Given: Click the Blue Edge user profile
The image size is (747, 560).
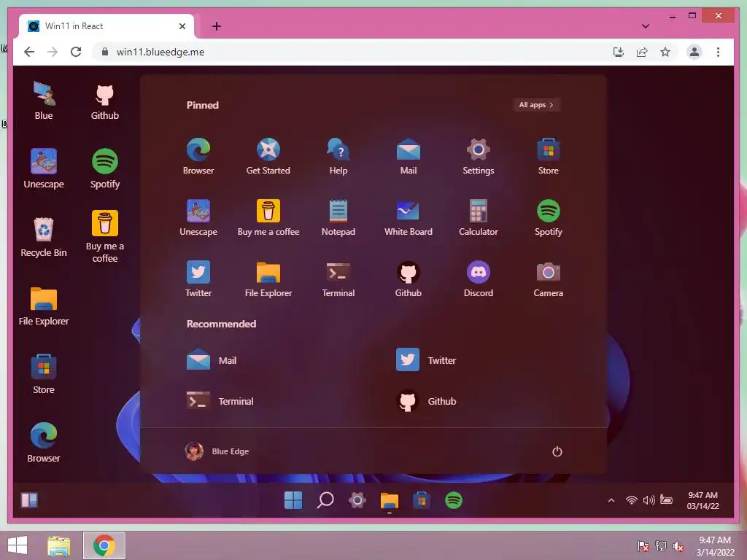Looking at the screenshot, I should (217, 451).
